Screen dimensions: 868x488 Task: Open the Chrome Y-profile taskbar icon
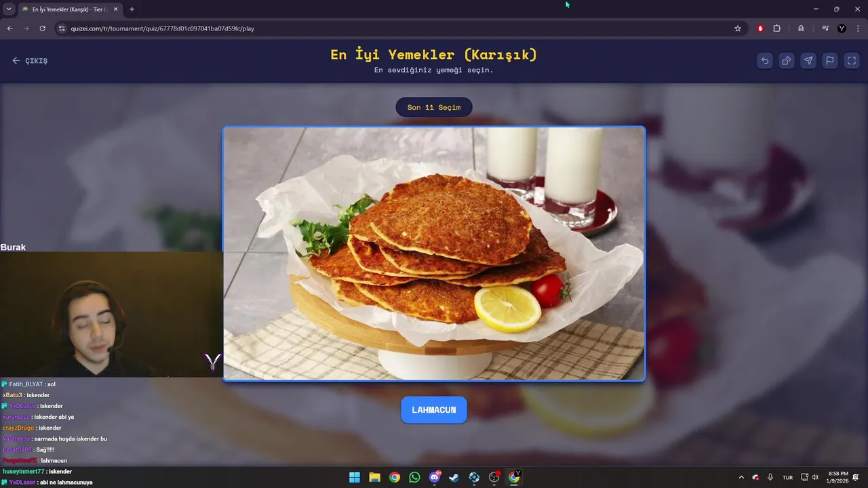click(x=514, y=477)
